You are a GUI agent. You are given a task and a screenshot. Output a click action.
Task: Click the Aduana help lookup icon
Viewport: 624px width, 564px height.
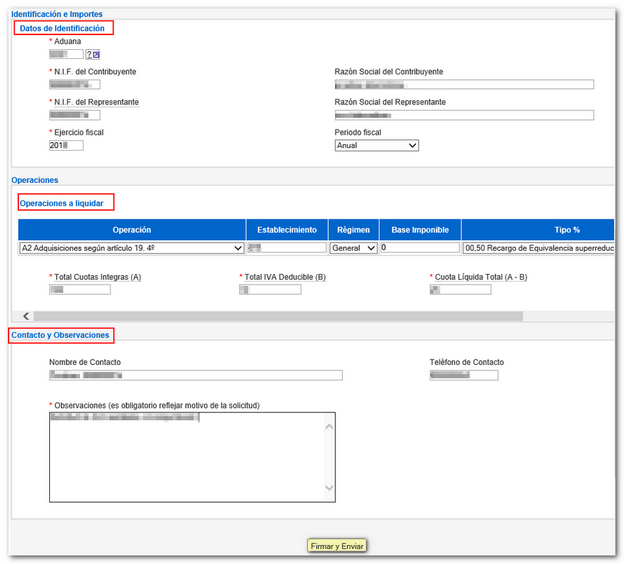(94, 55)
